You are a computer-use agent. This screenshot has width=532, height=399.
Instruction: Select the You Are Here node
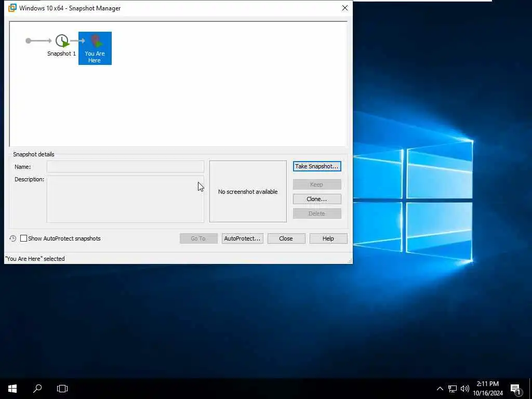[95, 48]
